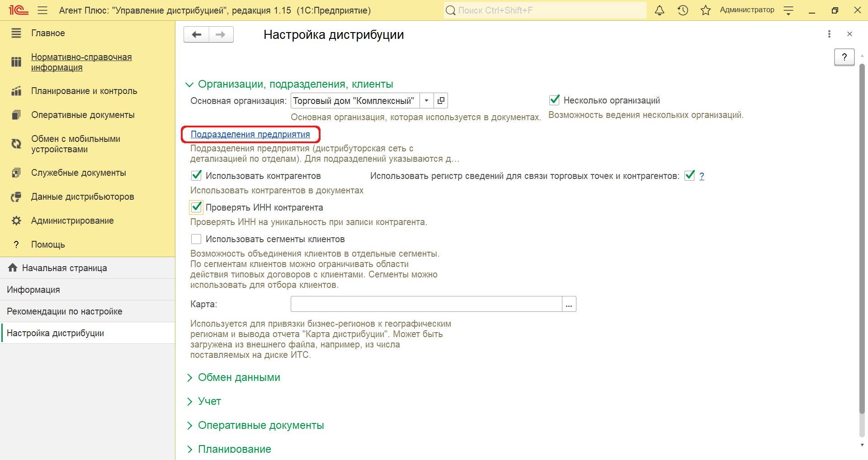The height and width of the screenshot is (460, 868).
Task: Open Основная организация dropdown arrow
Action: [426, 100]
